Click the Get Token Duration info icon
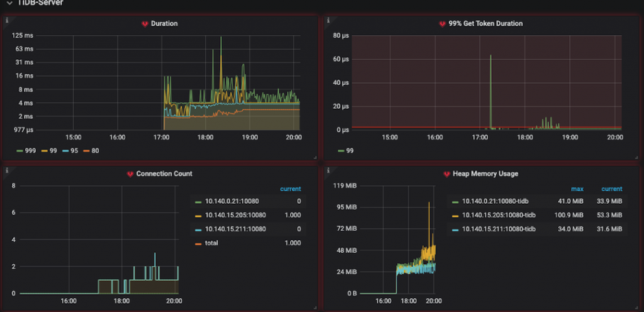644x312 pixels. coord(327,19)
